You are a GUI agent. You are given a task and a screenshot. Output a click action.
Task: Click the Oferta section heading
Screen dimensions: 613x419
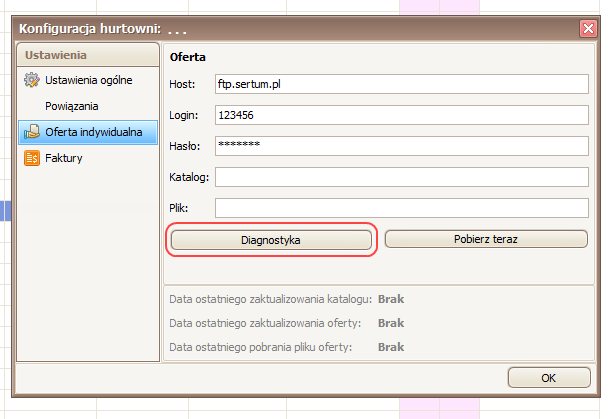click(188, 57)
